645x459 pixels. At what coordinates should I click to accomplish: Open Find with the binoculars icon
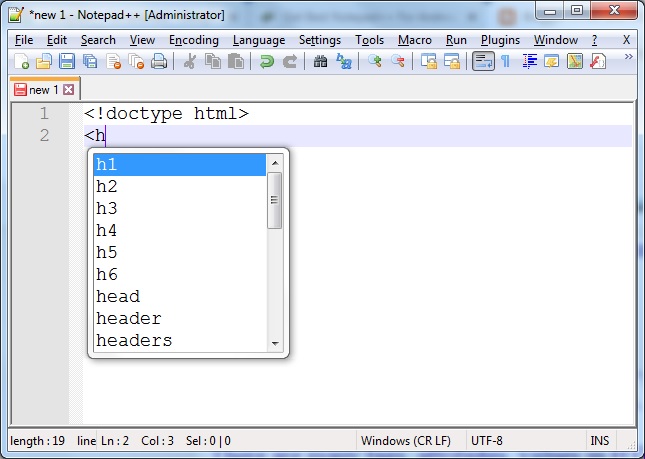[320, 61]
